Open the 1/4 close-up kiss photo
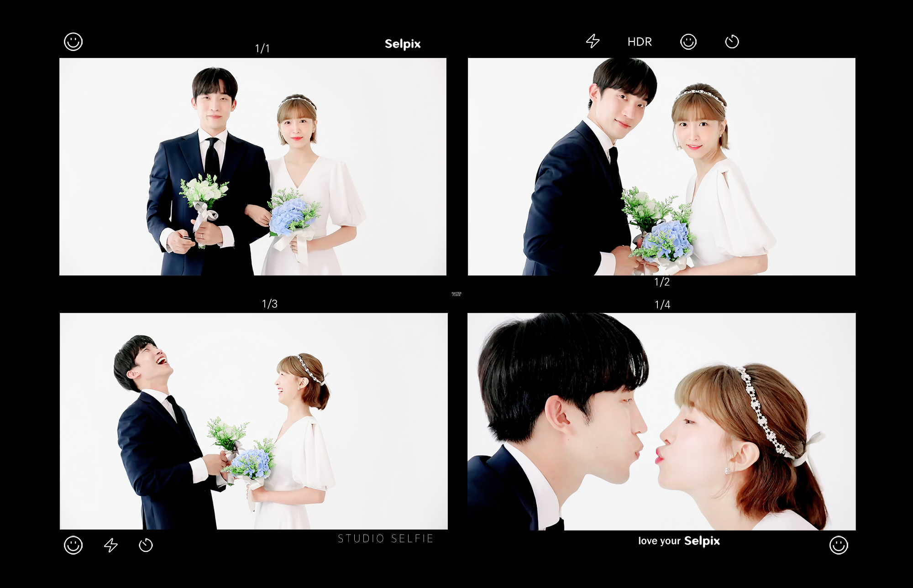913x588 pixels. click(661, 421)
